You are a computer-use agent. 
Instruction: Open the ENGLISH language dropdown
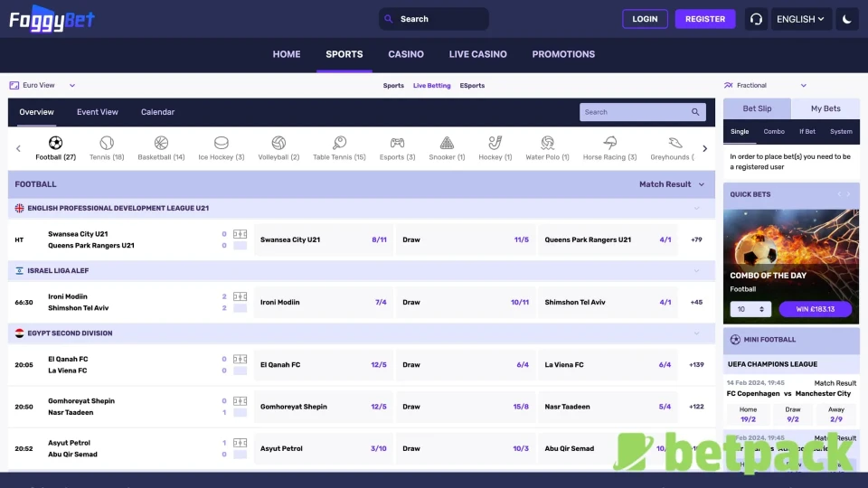point(800,19)
